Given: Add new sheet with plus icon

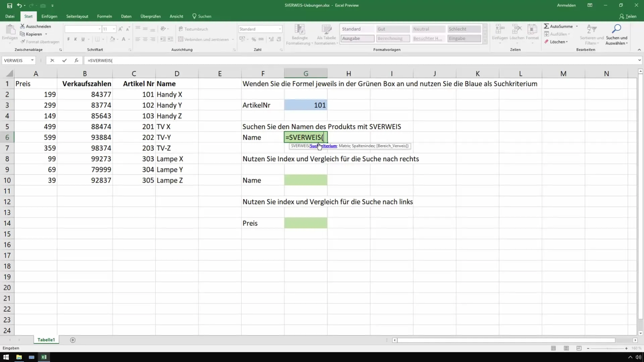Looking at the screenshot, I should coord(73,340).
